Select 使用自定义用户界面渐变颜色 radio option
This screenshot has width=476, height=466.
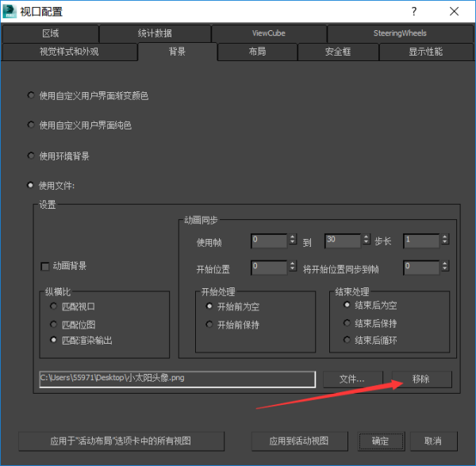31,95
